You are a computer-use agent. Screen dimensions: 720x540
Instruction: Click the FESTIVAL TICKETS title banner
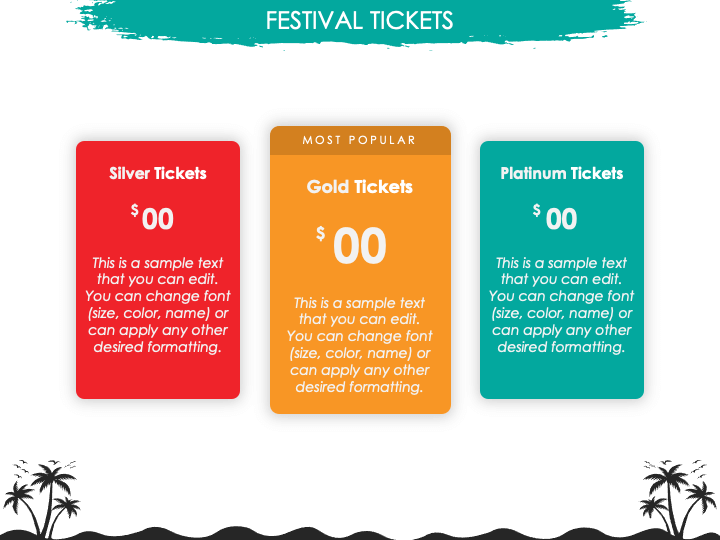tap(359, 21)
